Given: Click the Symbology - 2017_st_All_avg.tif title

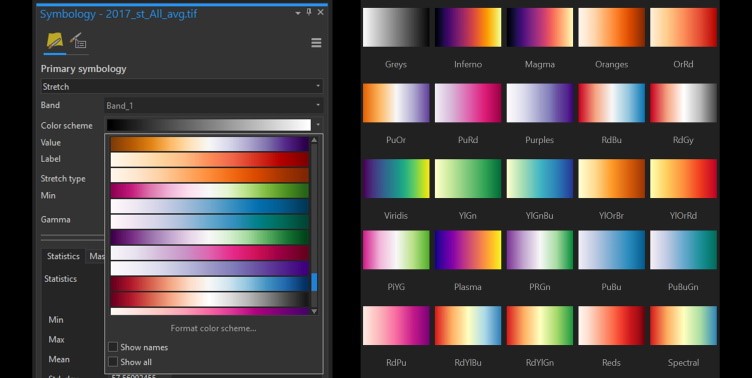Looking at the screenshot, I should coord(118,14).
